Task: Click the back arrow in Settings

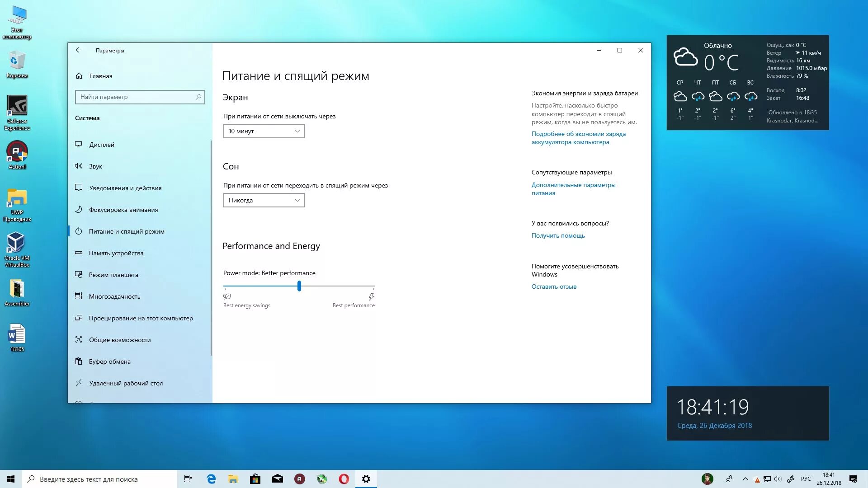Action: [x=79, y=50]
